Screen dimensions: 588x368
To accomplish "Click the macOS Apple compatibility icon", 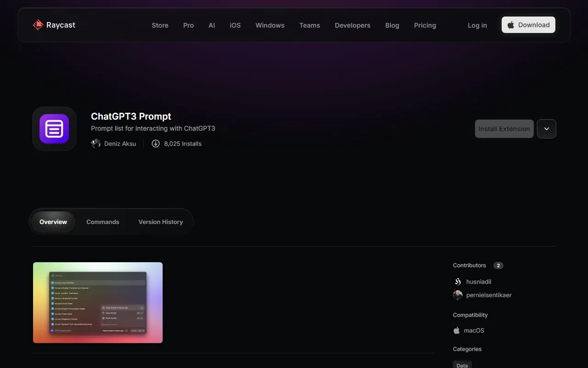I will click(x=457, y=330).
